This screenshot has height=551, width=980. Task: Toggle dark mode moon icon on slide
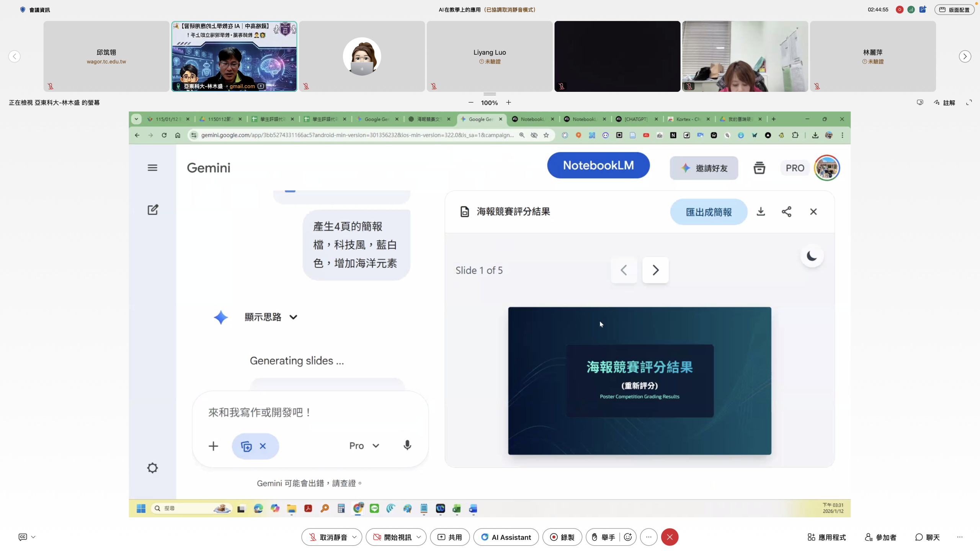tap(812, 256)
